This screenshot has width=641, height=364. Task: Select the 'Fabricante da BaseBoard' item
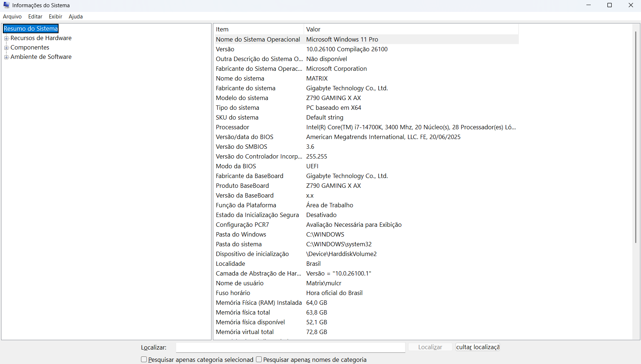coord(249,176)
